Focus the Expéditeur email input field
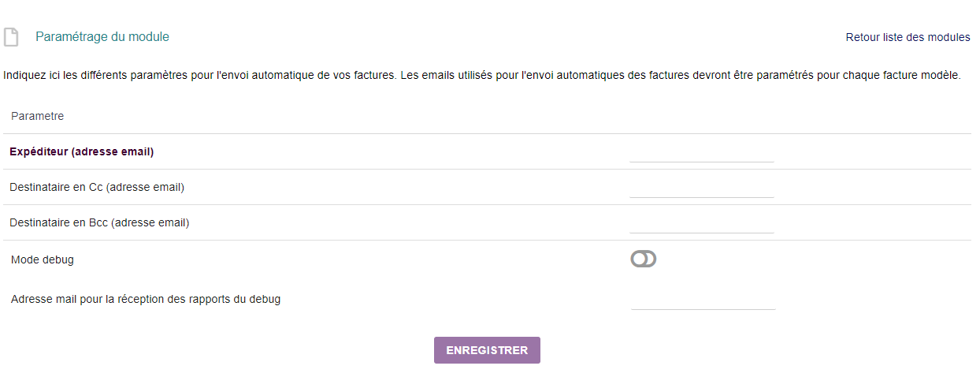Screen dimensions: 980x377 tap(702, 152)
